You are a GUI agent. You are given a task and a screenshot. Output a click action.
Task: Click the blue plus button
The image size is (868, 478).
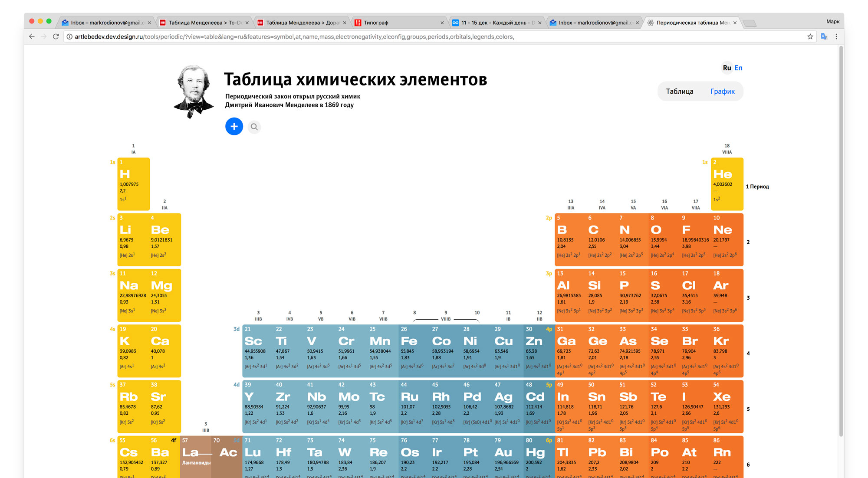coord(234,127)
